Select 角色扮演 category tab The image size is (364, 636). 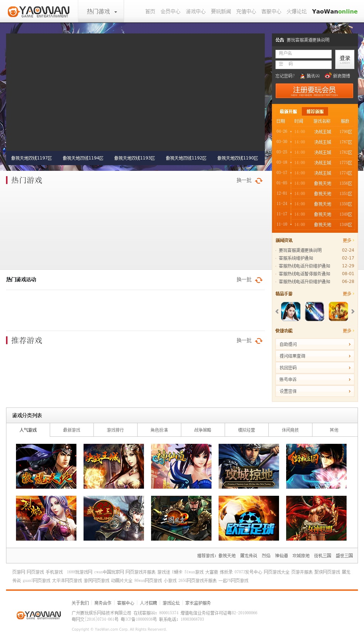click(159, 430)
